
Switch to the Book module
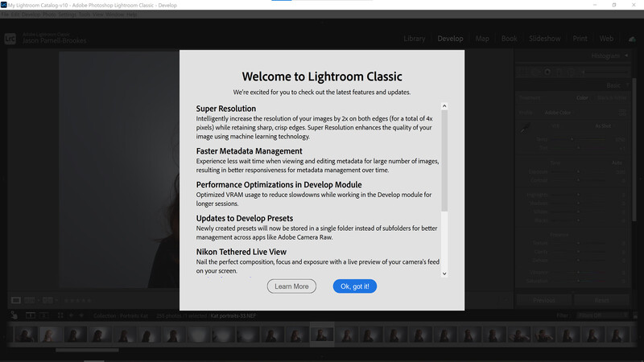click(510, 39)
